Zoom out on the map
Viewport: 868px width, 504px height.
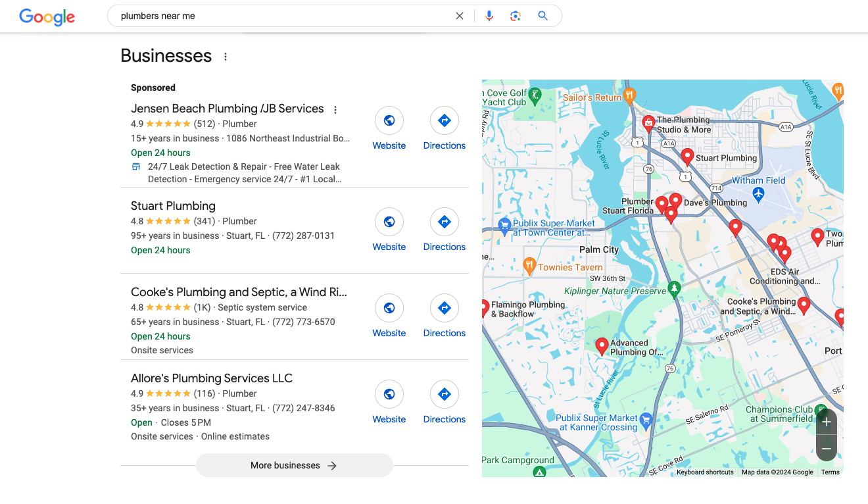[x=827, y=449]
